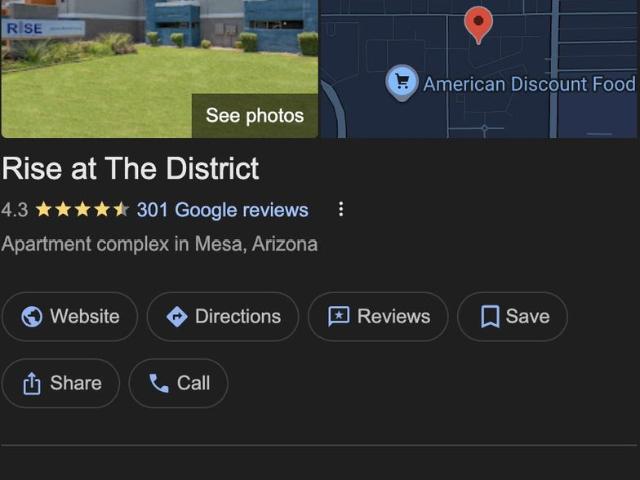The height and width of the screenshot is (480, 640).
Task: Click the Call button text
Action: click(x=193, y=383)
